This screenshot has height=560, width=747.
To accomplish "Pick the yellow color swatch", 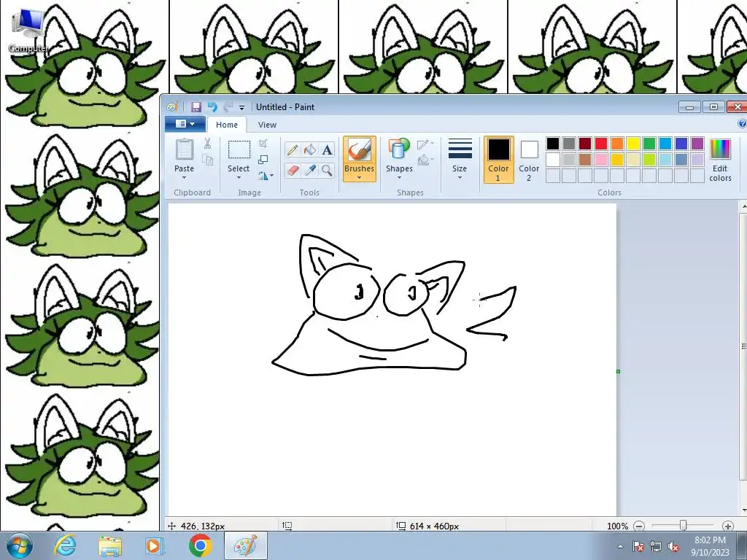I will tap(632, 144).
